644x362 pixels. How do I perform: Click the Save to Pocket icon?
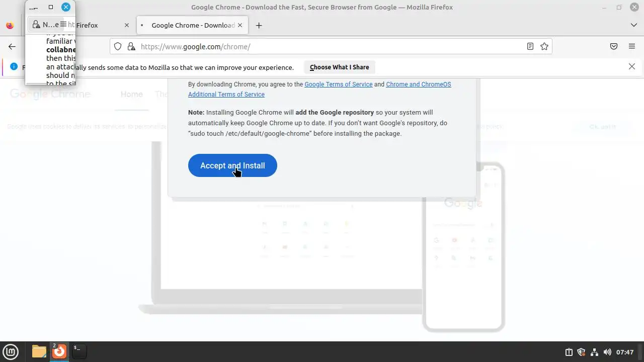[614, 46]
